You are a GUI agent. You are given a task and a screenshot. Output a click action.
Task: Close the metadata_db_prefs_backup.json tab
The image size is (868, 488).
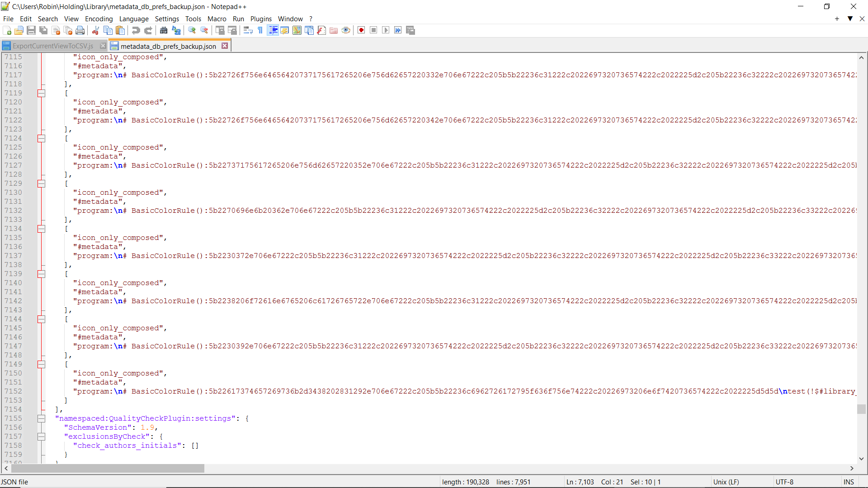(x=225, y=46)
